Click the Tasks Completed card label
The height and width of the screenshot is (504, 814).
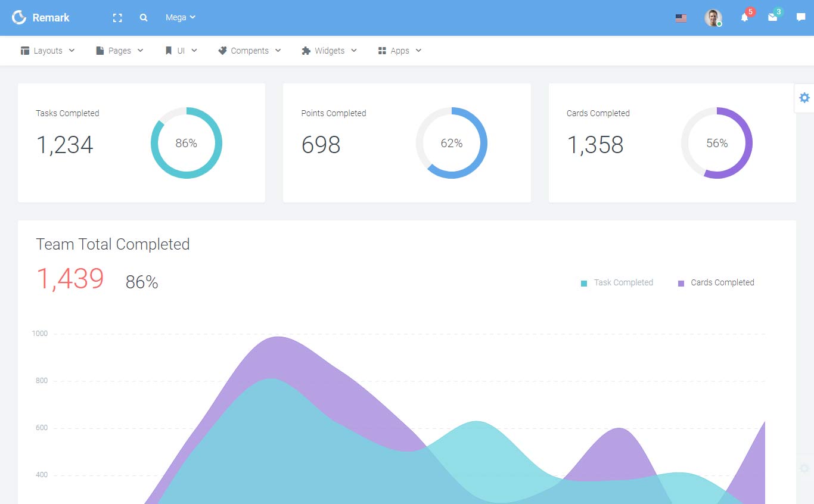pyautogui.click(x=67, y=113)
